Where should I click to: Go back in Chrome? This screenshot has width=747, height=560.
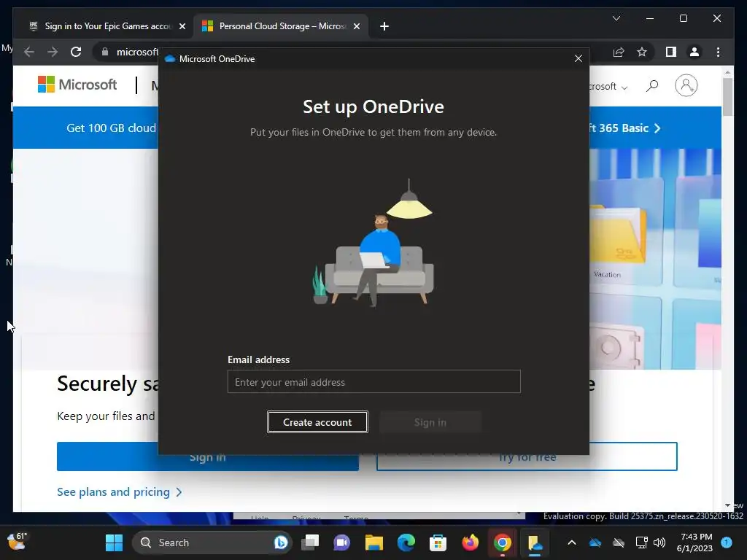[28, 52]
